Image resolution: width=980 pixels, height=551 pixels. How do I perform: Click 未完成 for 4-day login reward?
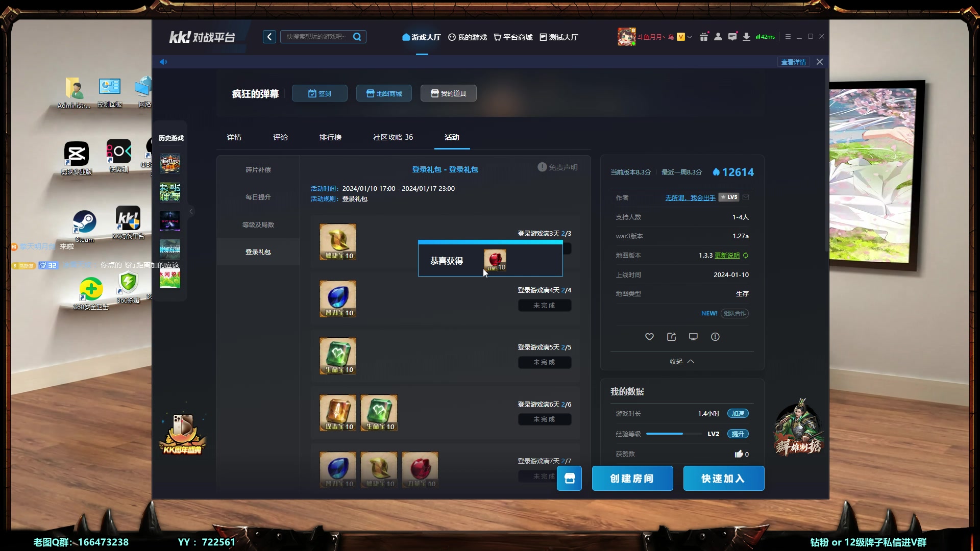(545, 306)
